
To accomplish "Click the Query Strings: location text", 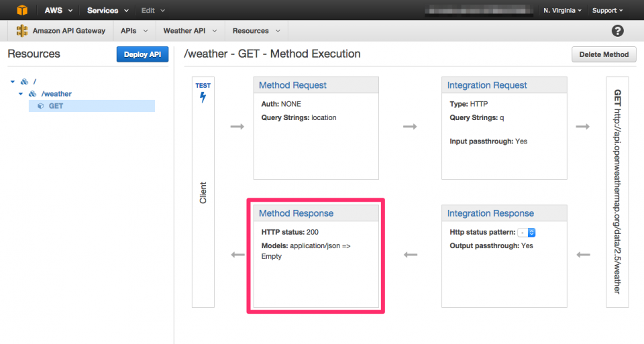I will pyautogui.click(x=299, y=117).
